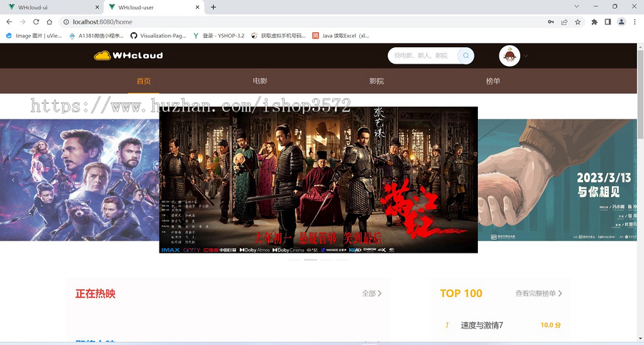
Task: Go back in browser history
Action: coord(9,21)
